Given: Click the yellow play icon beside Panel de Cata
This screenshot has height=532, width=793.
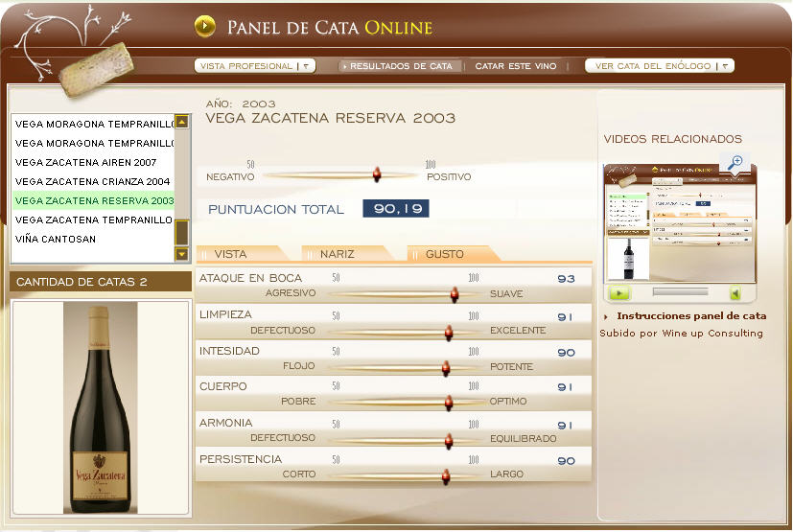Looking at the screenshot, I should (x=205, y=26).
